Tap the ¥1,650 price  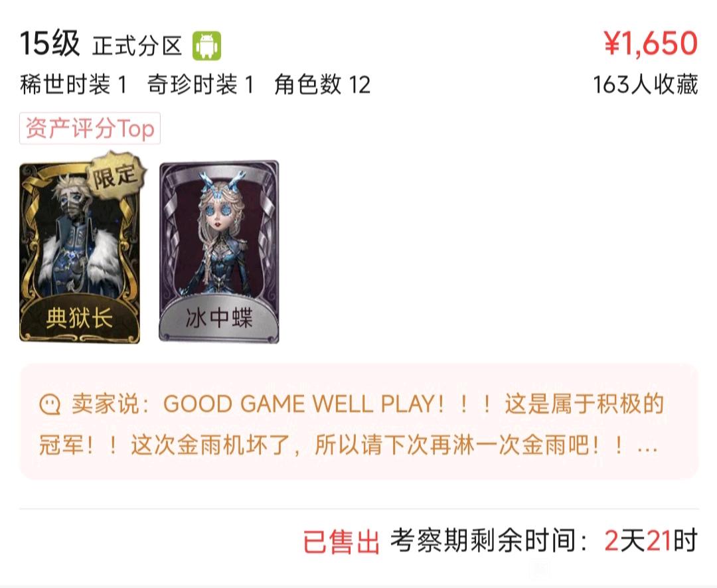click(x=650, y=43)
